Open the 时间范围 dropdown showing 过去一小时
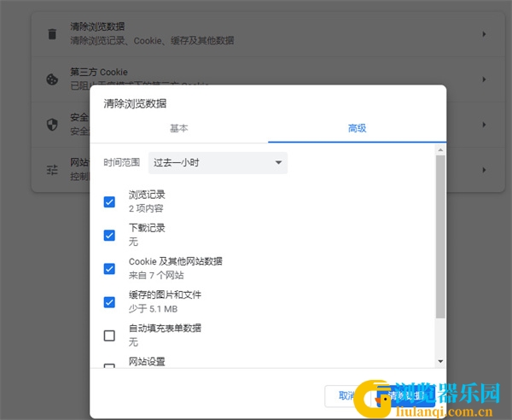 [x=218, y=163]
